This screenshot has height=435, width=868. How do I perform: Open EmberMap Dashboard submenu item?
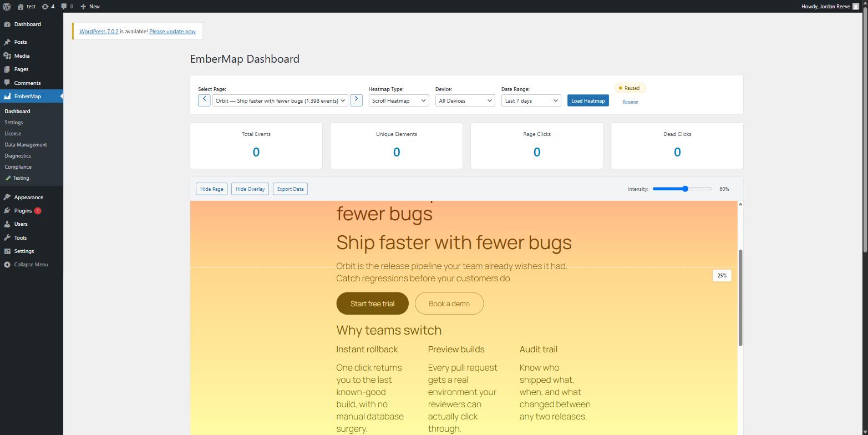17,112
